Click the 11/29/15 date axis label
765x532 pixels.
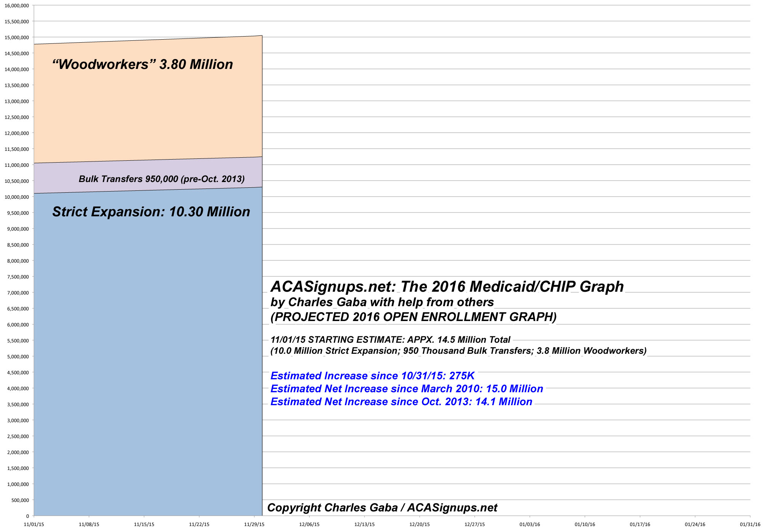[254, 524]
